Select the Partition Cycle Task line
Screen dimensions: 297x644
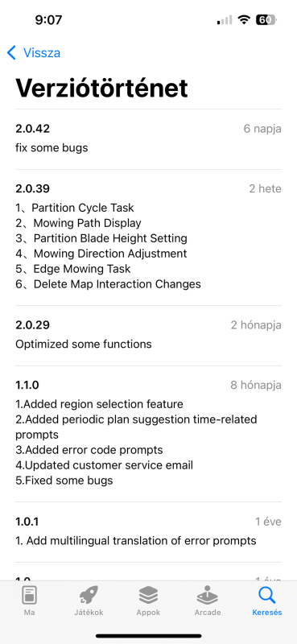(x=75, y=208)
